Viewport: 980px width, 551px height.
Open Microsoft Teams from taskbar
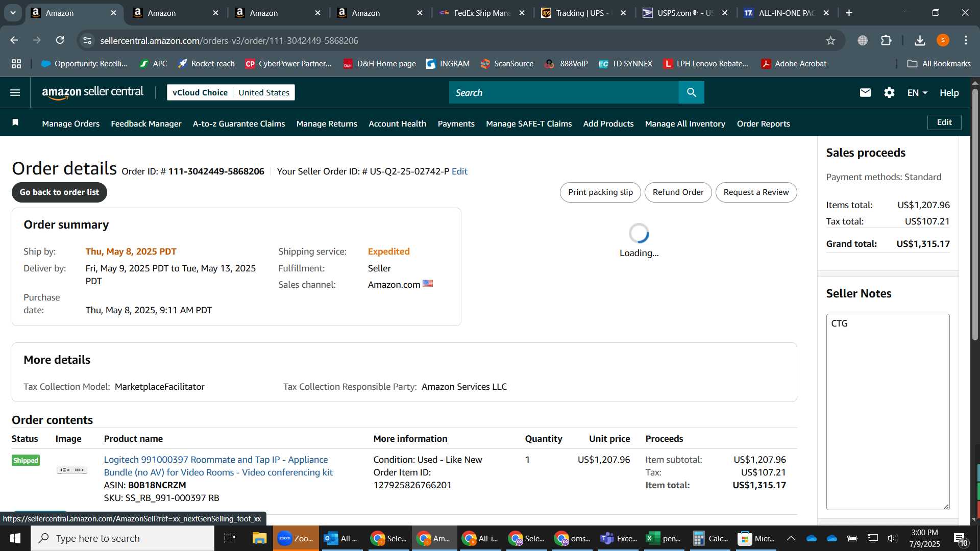[x=619, y=538]
